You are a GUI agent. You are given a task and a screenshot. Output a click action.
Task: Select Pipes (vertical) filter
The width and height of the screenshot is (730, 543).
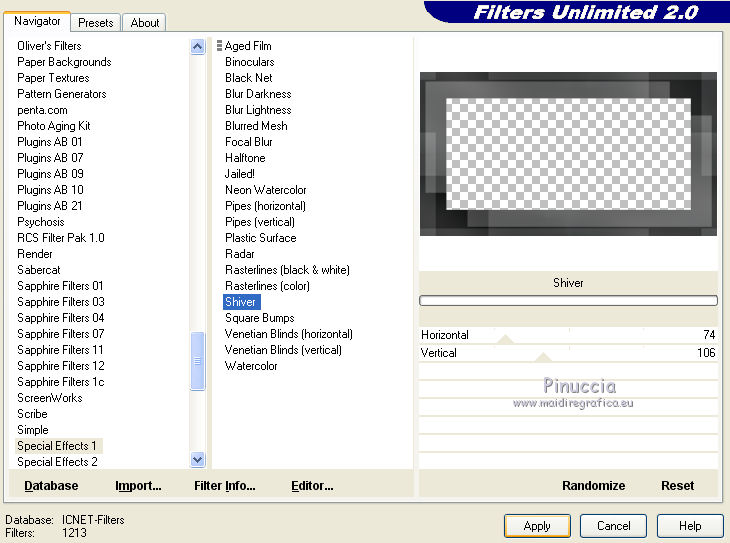(260, 222)
